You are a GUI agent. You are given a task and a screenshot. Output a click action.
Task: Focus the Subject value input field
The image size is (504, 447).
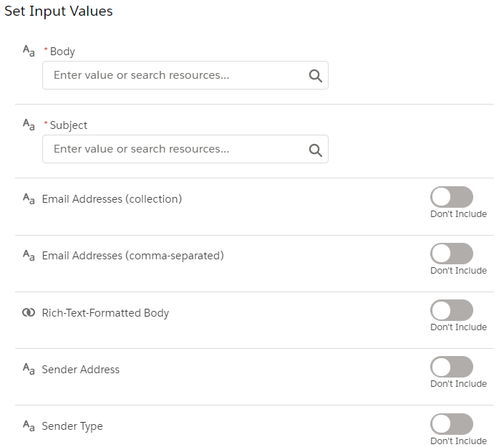(185, 149)
